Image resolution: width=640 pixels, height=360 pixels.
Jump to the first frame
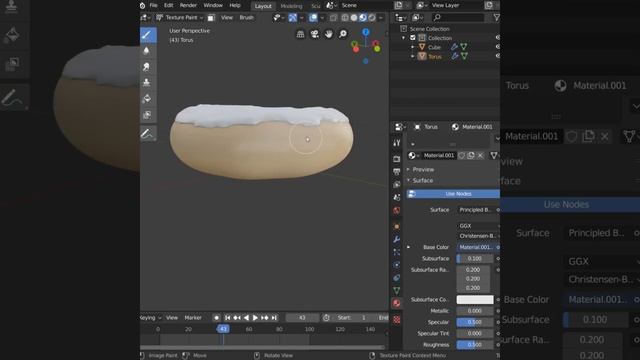[x=227, y=318]
